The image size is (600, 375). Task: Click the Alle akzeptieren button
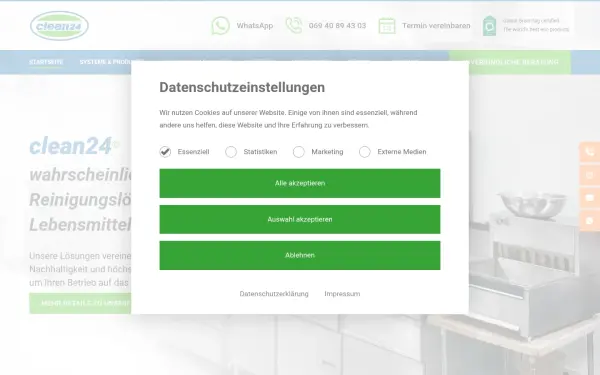(x=300, y=183)
